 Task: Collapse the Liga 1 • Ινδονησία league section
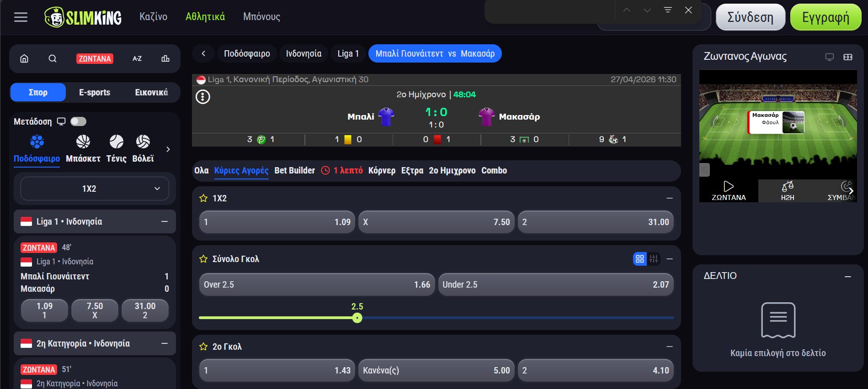165,221
